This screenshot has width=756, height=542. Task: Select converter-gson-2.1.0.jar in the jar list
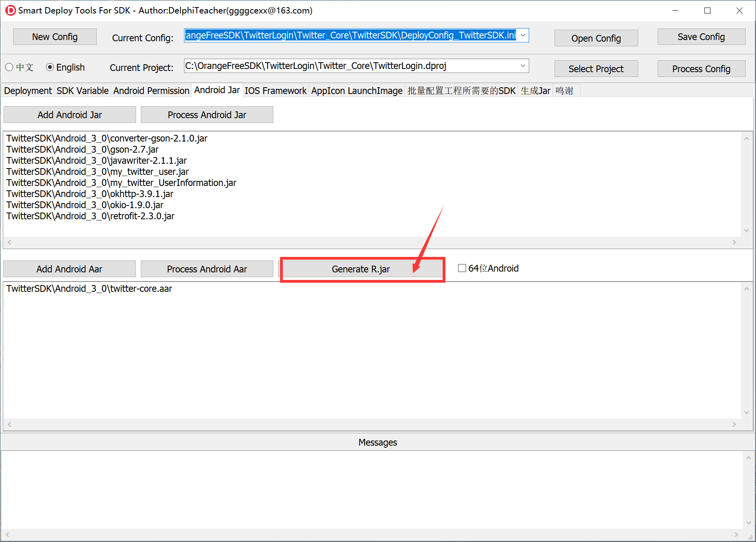click(x=107, y=138)
